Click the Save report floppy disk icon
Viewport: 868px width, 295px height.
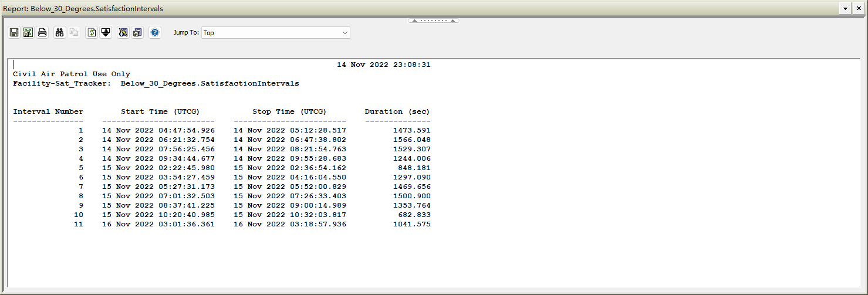(x=14, y=33)
